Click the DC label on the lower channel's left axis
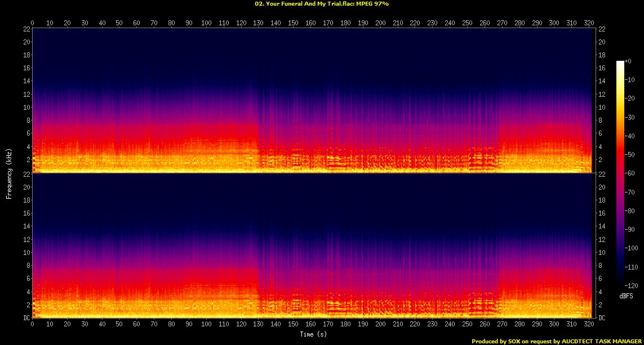 coord(26,318)
